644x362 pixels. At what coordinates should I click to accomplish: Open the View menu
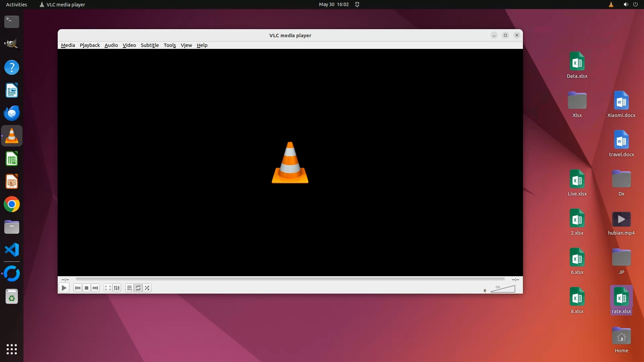(x=186, y=45)
